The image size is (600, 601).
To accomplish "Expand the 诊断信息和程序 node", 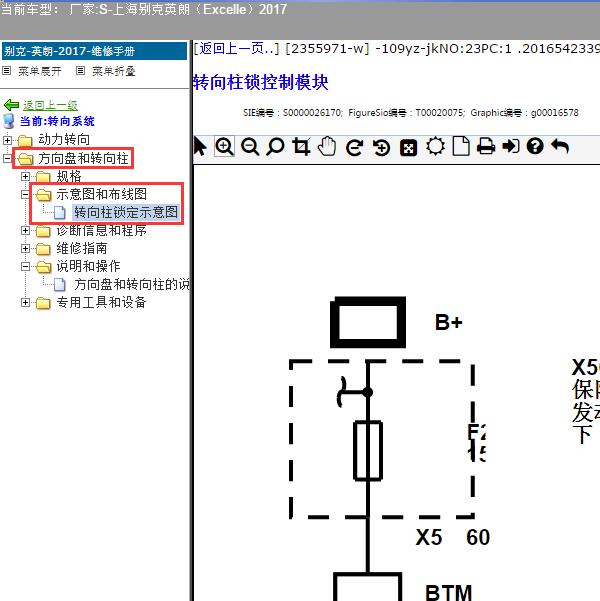I will [25, 230].
